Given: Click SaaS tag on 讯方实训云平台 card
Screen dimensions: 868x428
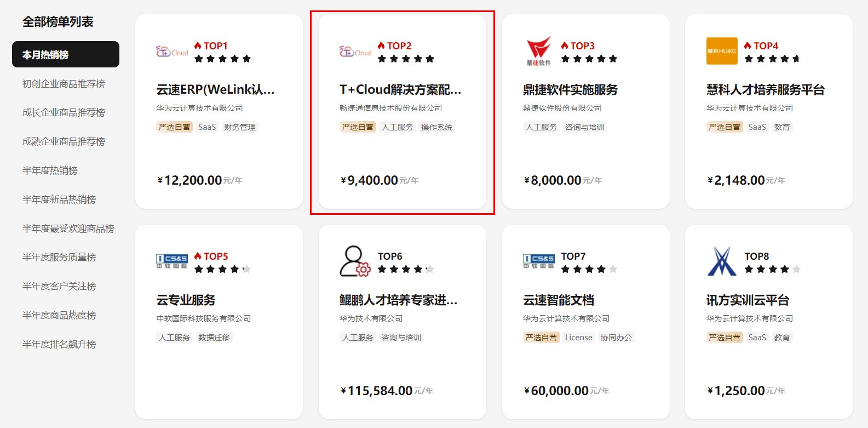Looking at the screenshot, I should (757, 338).
